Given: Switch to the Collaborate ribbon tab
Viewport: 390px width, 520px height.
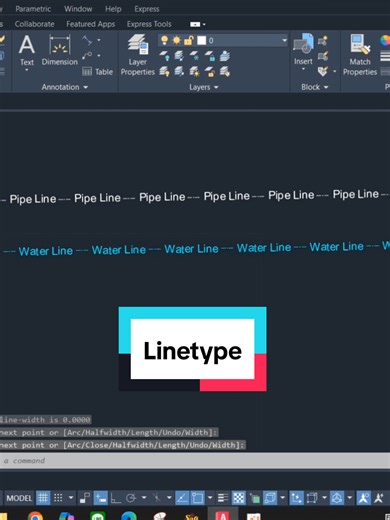Looking at the screenshot, I should tap(34, 24).
